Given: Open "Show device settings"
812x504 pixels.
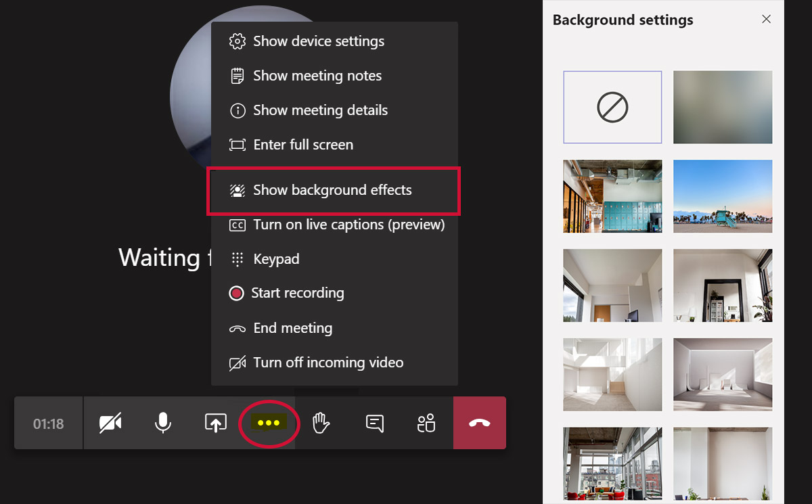Looking at the screenshot, I should coord(318,41).
